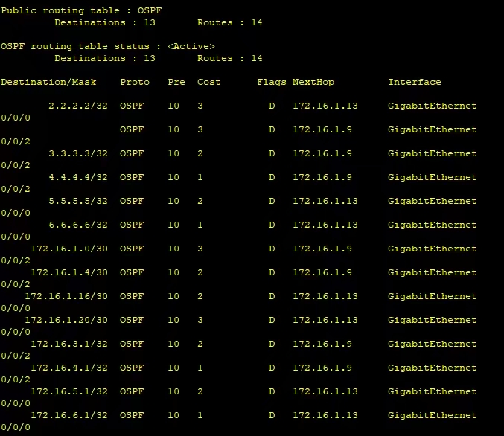Click next hop 172.16.1.13 in the 172.16.1.20/30 row
Image resolution: width=504 pixels, height=436 pixels.
pos(325,320)
